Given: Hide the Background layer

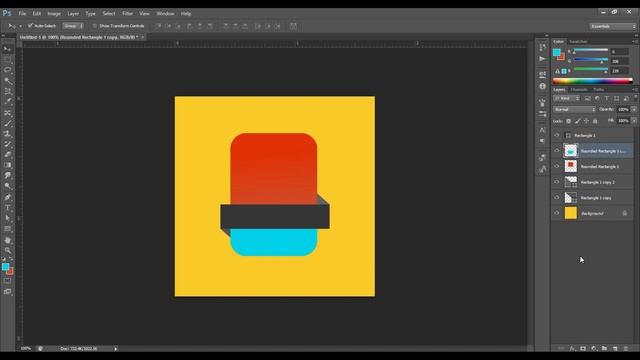Looking at the screenshot, I should [x=557, y=213].
